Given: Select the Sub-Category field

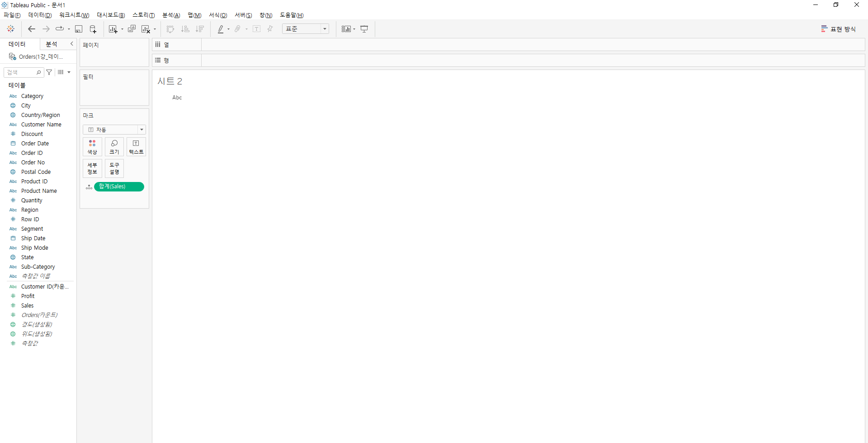Looking at the screenshot, I should coord(38,267).
